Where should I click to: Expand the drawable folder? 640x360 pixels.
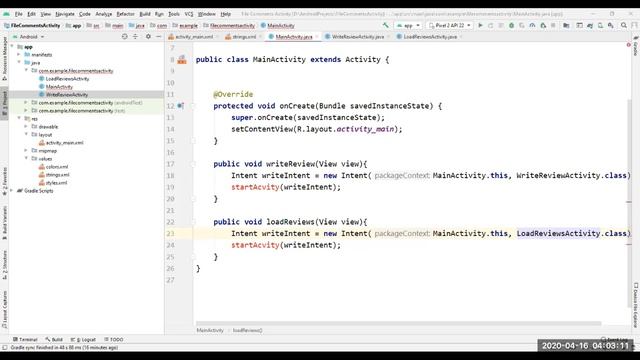(x=26, y=127)
